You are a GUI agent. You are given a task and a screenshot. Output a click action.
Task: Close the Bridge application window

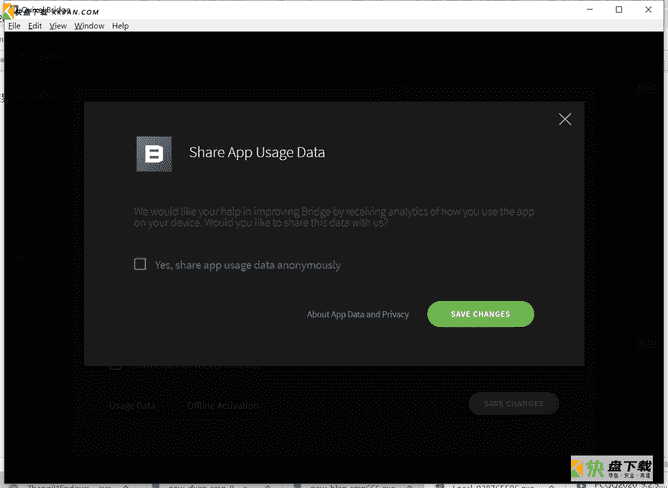648,9
